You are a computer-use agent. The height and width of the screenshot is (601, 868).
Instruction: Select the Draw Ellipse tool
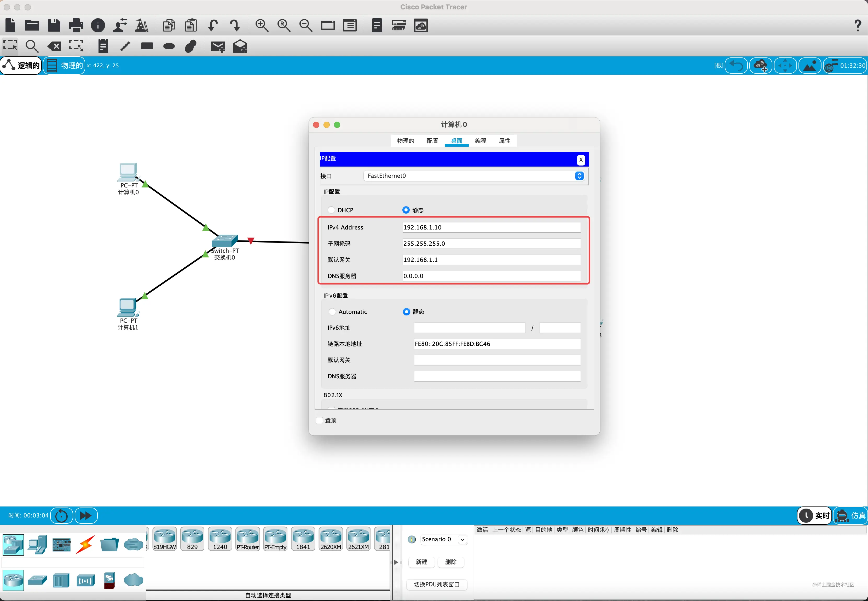169,46
